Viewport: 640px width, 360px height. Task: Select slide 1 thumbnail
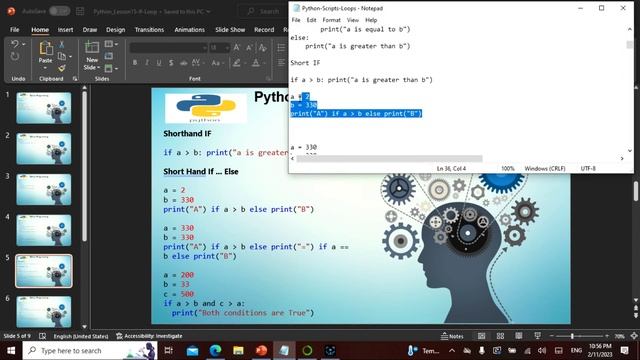coord(44,108)
